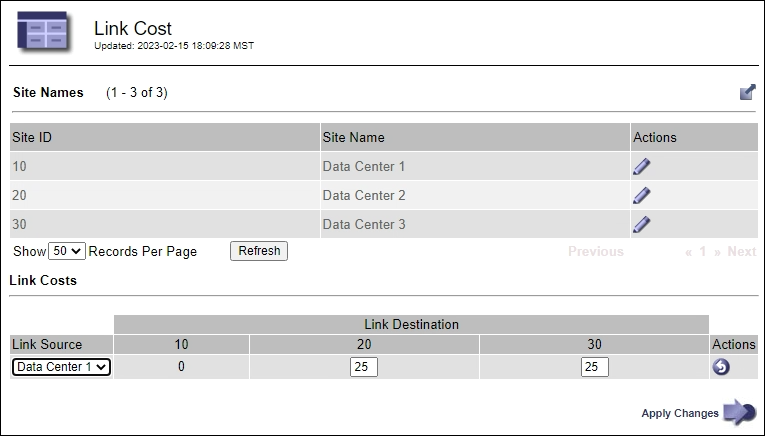Select the Data Center 2 name cell
The height and width of the screenshot is (436, 765).
pyautogui.click(x=364, y=195)
